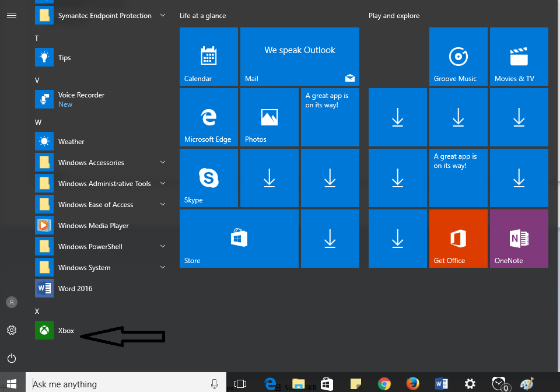Open the Calendar tile
560x392 pixels.
tap(208, 57)
